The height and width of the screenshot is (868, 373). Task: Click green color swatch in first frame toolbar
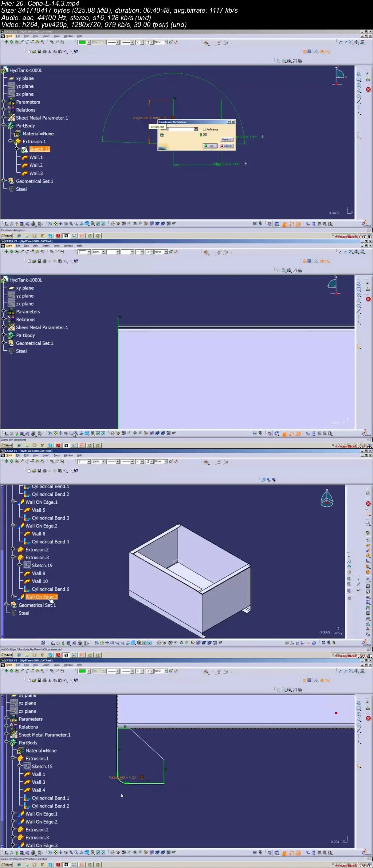click(x=82, y=42)
